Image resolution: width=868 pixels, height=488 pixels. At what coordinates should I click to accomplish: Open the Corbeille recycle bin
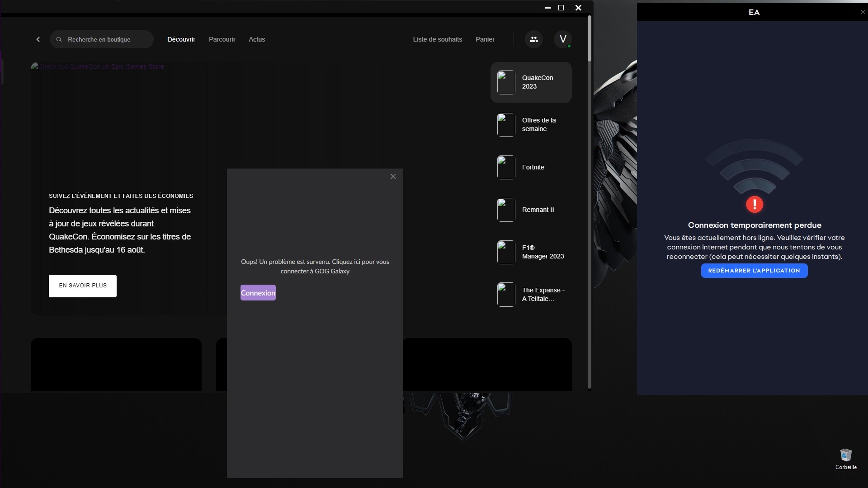click(x=845, y=455)
